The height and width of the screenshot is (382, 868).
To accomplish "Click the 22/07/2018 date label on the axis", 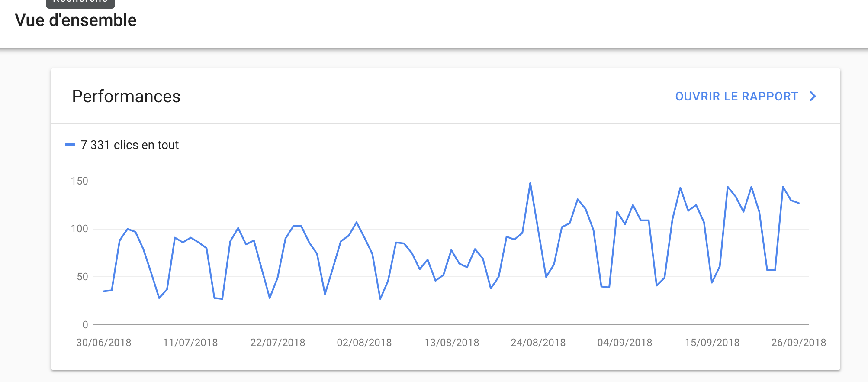I will click(277, 343).
